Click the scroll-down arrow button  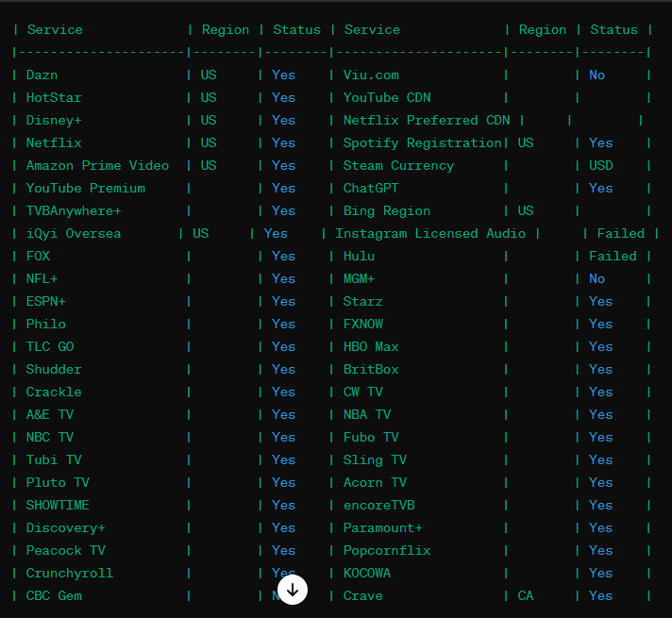point(293,590)
